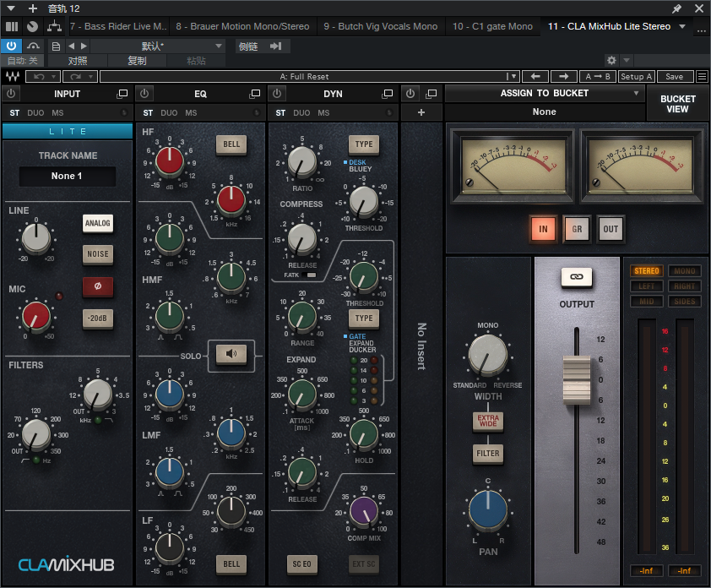This screenshot has width=711, height=588.
Task: Open the undo history dropdown arrow
Action: (x=53, y=77)
